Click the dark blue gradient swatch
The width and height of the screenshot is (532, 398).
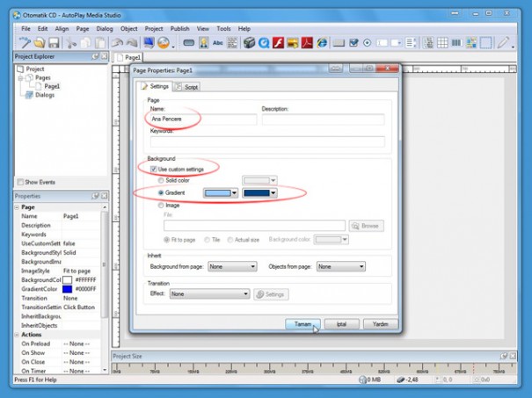tap(257, 193)
